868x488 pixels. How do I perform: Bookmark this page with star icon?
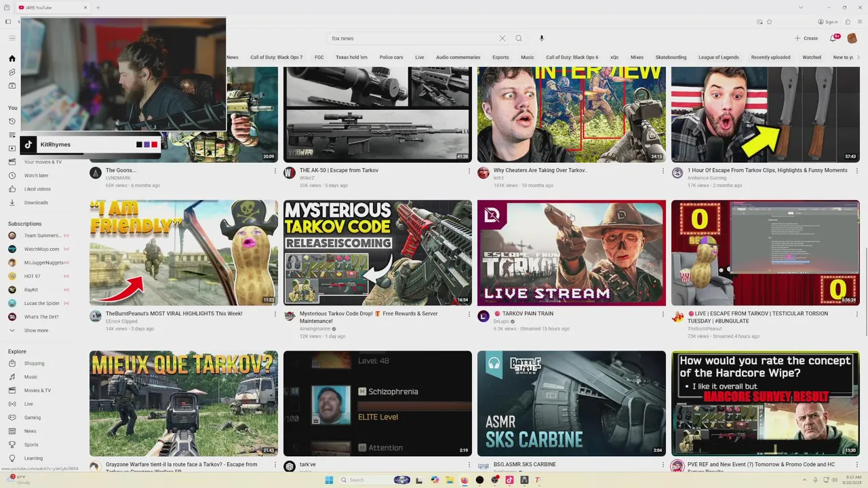point(769,22)
